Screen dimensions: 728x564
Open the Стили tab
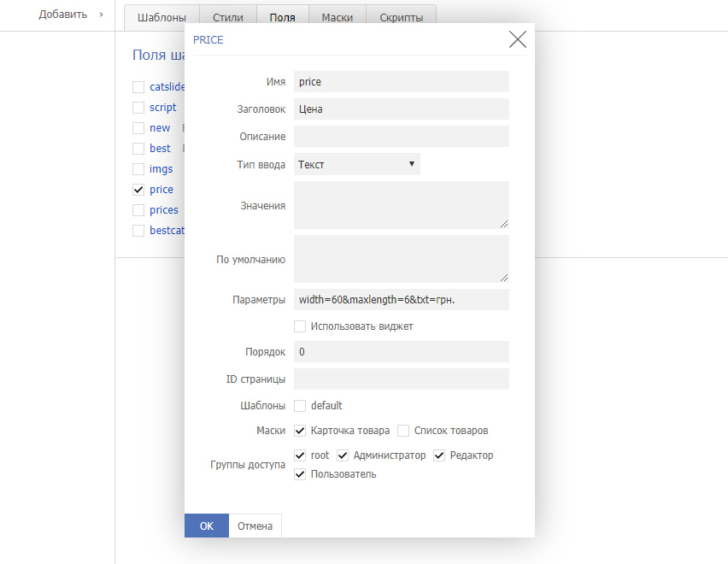click(x=227, y=18)
